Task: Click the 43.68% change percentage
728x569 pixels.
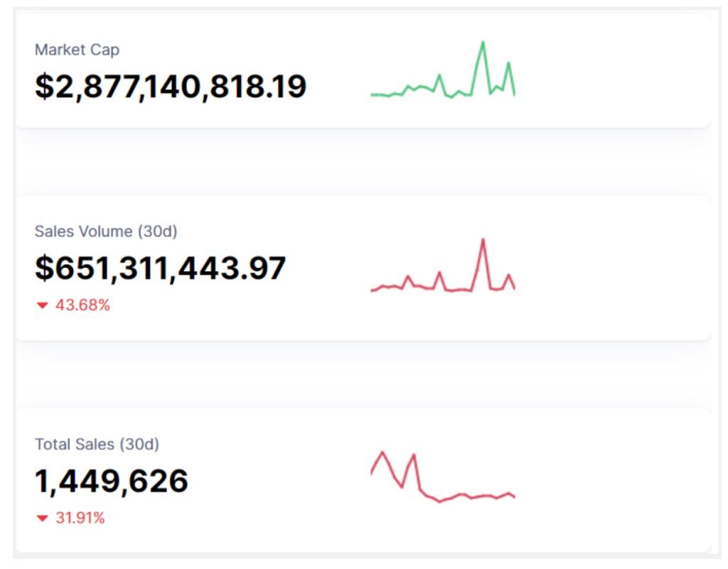Action: 82,305
